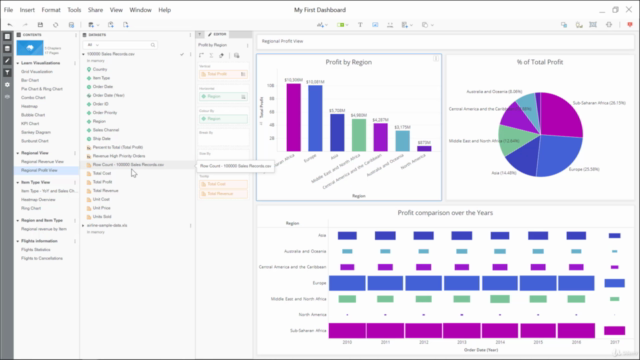Open the Datasets panel sidebar icon
Screen dimensions: 640x360
[7, 49]
